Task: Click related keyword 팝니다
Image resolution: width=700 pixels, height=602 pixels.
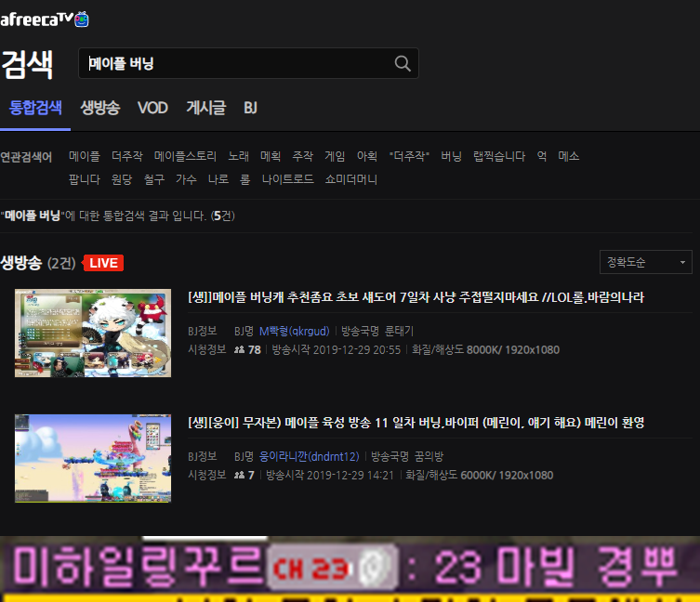Action: 85,179
